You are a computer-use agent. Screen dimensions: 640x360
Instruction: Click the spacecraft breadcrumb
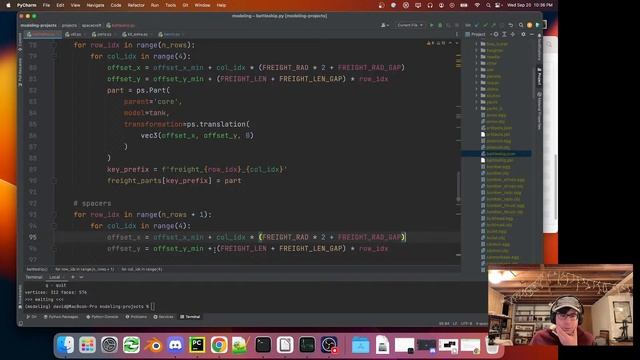click(91, 25)
